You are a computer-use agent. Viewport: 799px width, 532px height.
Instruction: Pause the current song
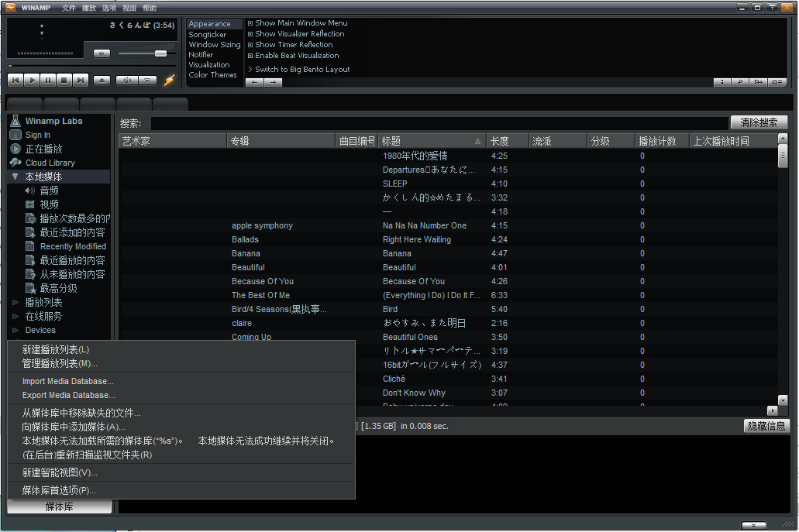point(48,80)
